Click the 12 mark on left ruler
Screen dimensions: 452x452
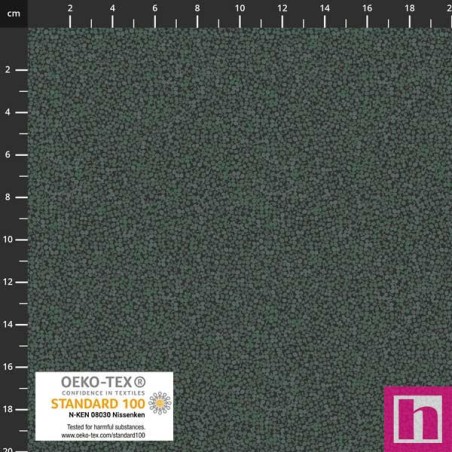tap(8, 282)
